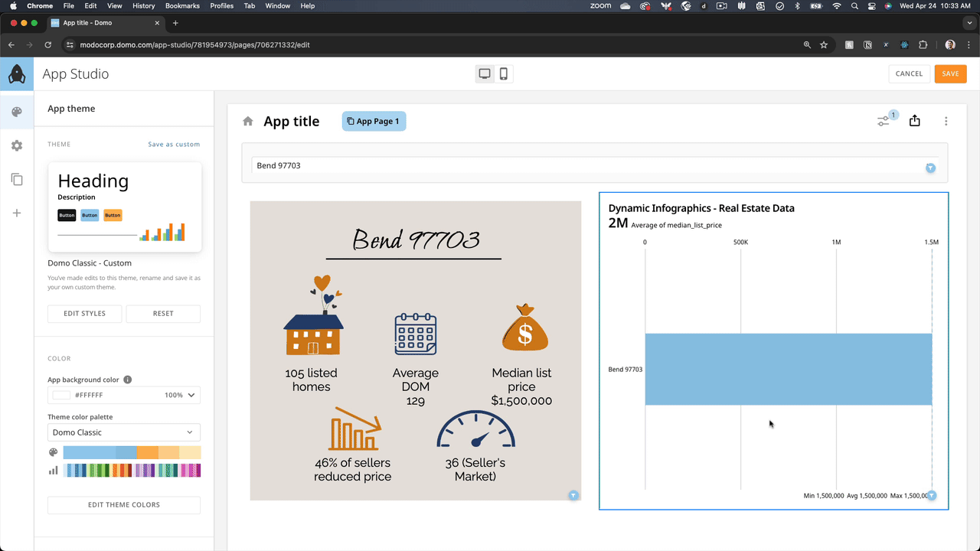The height and width of the screenshot is (551, 980).
Task: Click the Save as custom link
Action: tap(174, 144)
